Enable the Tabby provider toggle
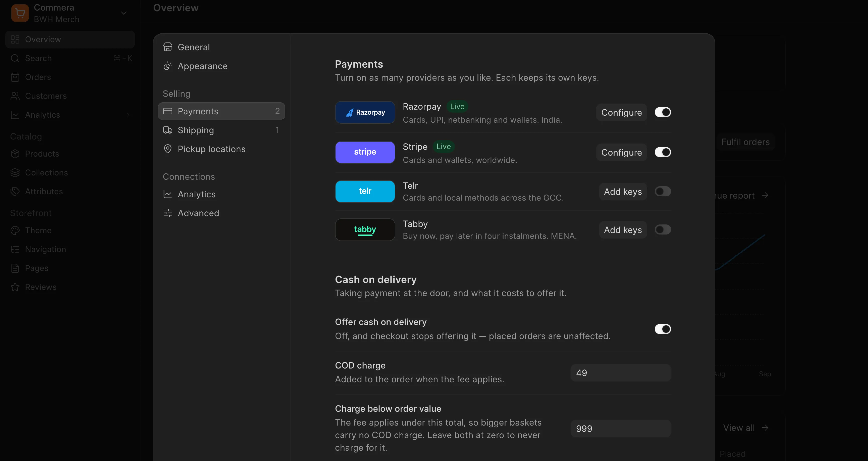The height and width of the screenshot is (461, 868). pos(663,230)
